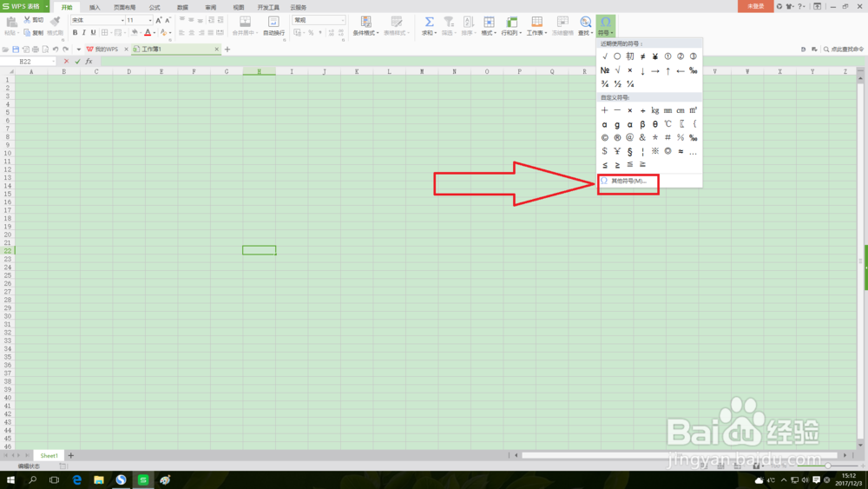Insert the $ dollar symbol
Image resolution: width=868 pixels, height=489 pixels.
(604, 151)
